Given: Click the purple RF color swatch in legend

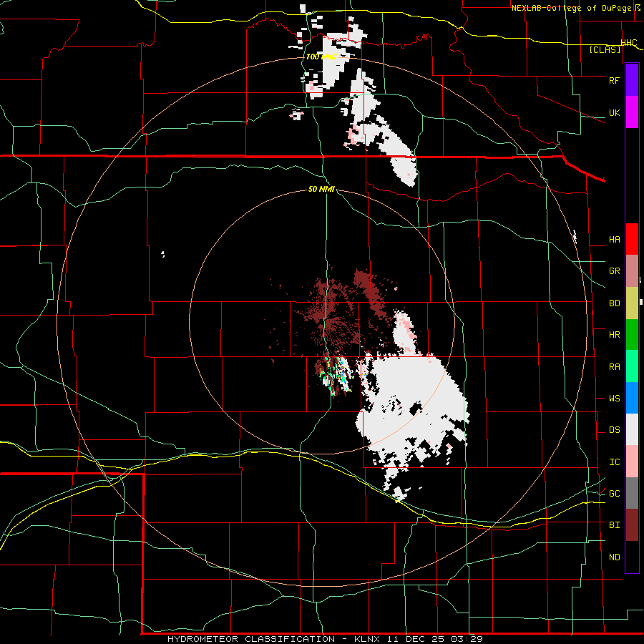Looking at the screenshot, I should 632,80.
